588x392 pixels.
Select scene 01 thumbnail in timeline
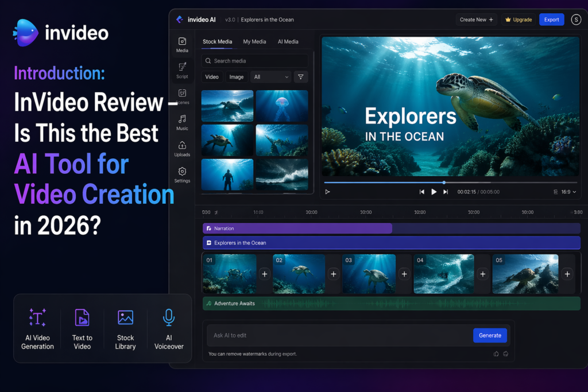(230, 274)
